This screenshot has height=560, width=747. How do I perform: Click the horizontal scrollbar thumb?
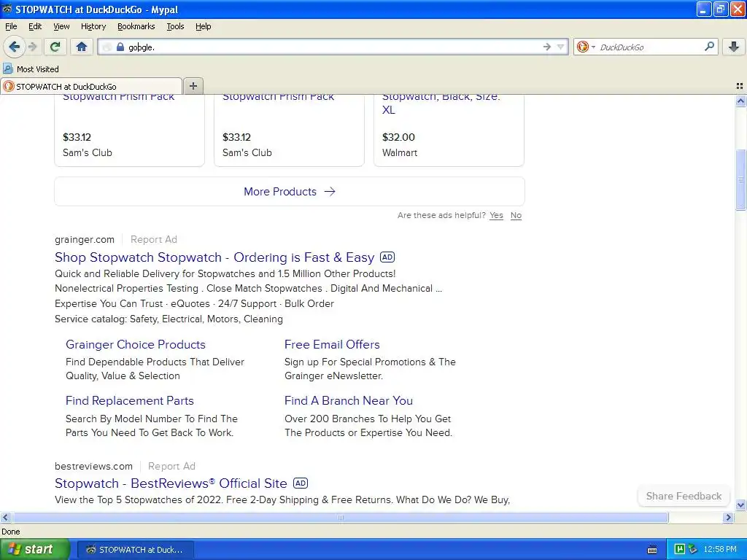tap(340, 517)
